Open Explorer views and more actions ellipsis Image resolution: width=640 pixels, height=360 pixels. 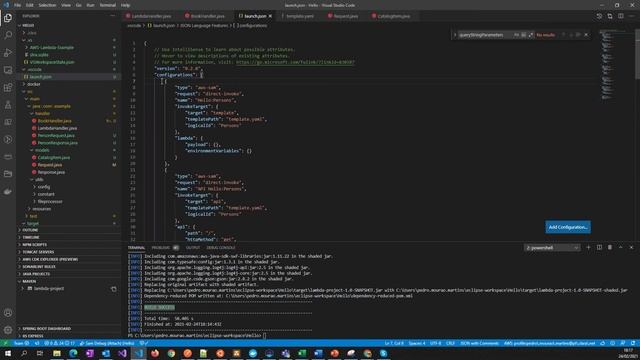[113, 16]
